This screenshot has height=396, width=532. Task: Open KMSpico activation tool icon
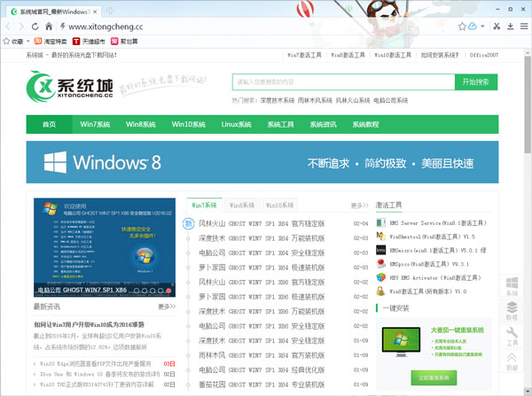(381, 264)
